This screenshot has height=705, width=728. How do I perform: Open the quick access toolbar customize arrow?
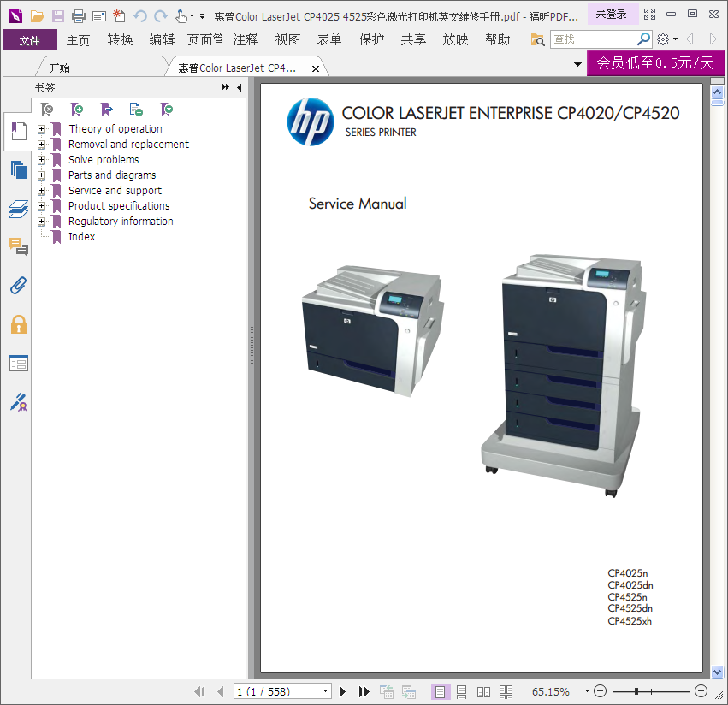[x=202, y=16]
